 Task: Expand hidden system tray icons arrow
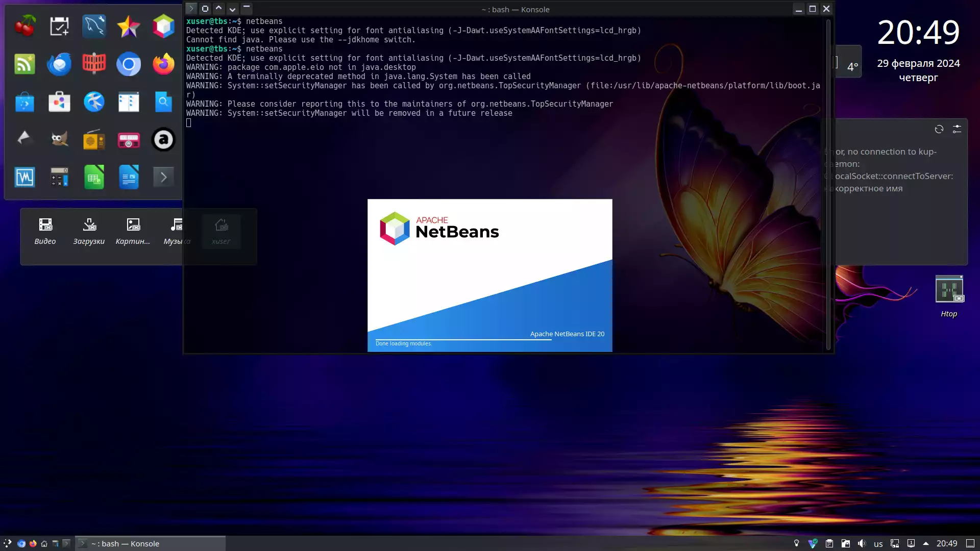926,543
